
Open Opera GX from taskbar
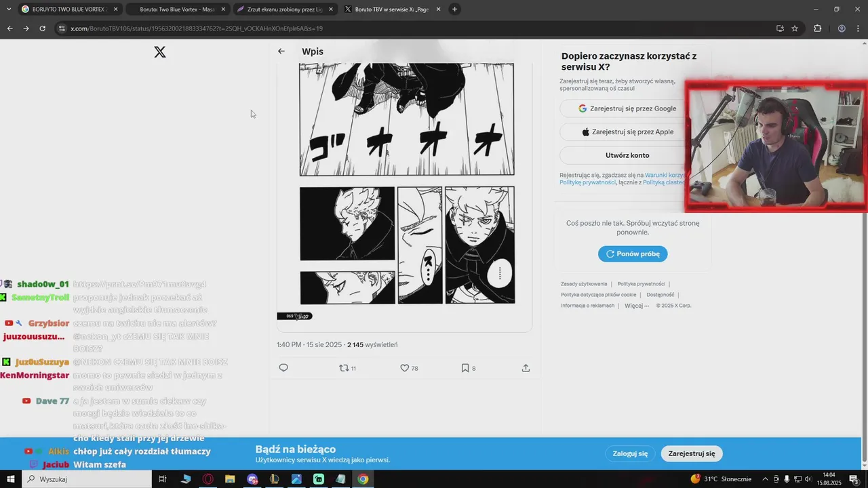click(208, 479)
